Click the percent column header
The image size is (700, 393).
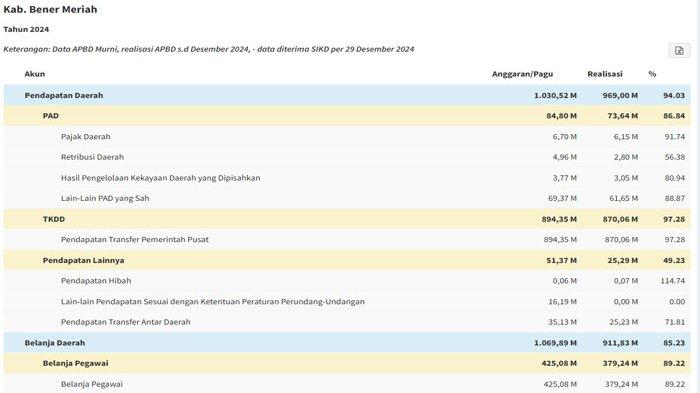[x=652, y=74]
